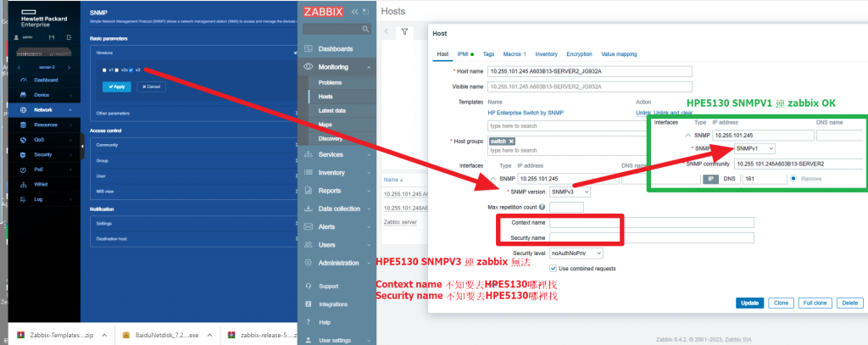Screen dimensions: 868x345
Task: Expand the MIB view row
Action: click(x=193, y=191)
